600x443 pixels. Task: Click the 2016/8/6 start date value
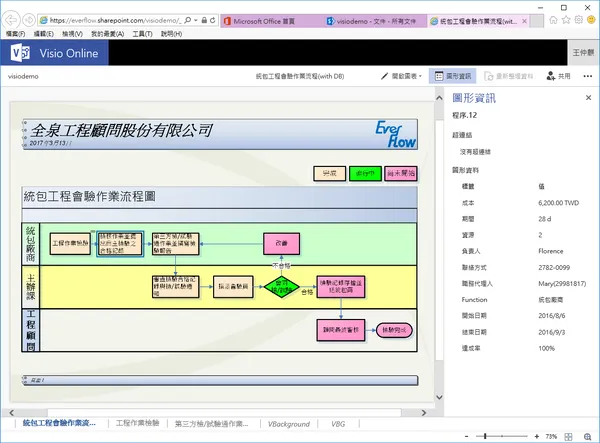(x=552, y=316)
